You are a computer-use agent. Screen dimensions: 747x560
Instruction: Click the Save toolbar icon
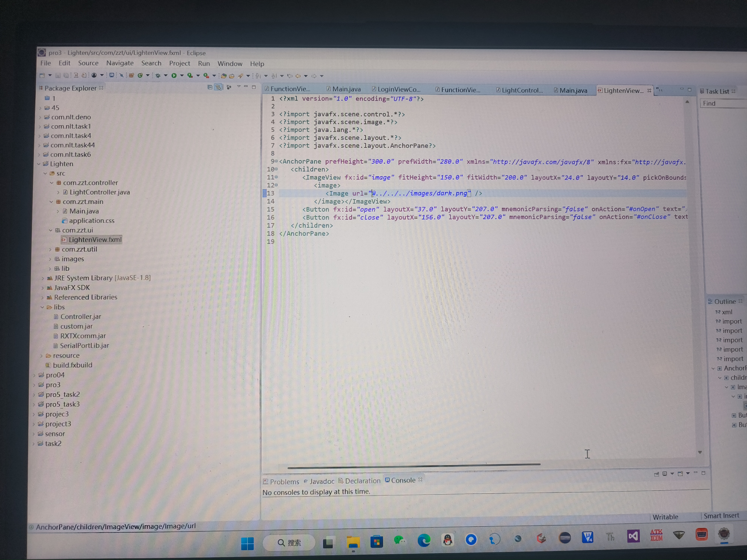click(58, 75)
